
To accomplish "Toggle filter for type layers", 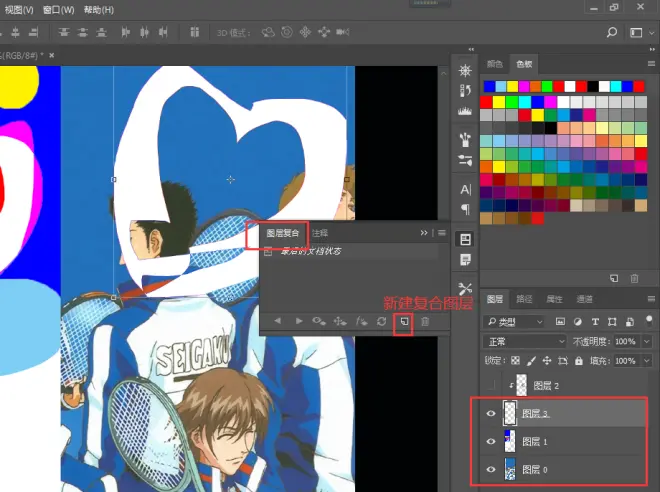I will 595,322.
